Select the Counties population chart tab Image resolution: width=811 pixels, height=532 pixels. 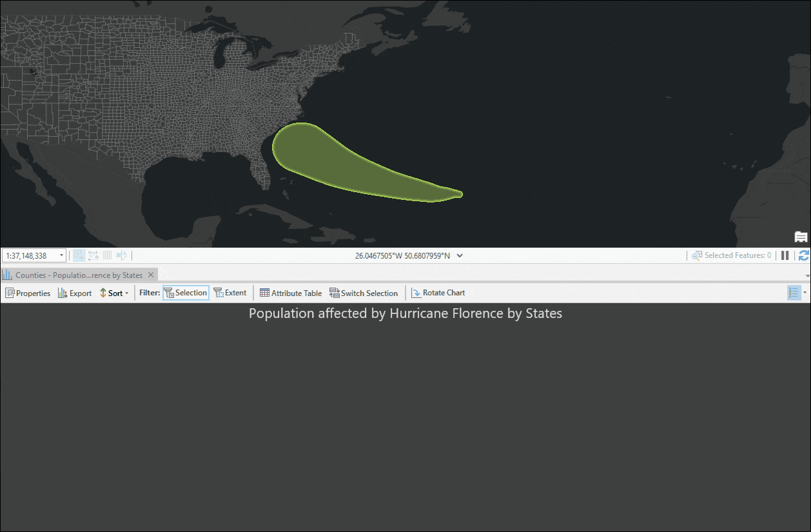pos(77,275)
